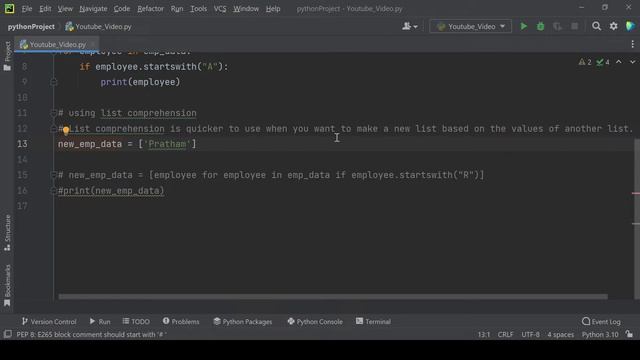Collapse fold marker on line 9
This screenshot has width=640, height=360.
point(53,82)
